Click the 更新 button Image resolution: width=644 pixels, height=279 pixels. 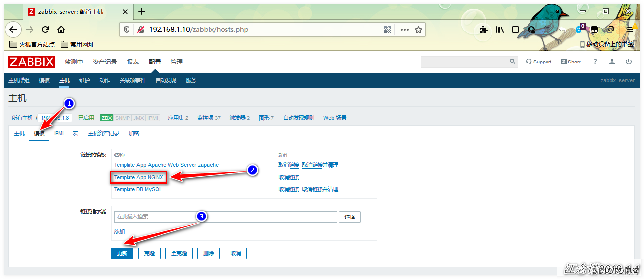[122, 253]
